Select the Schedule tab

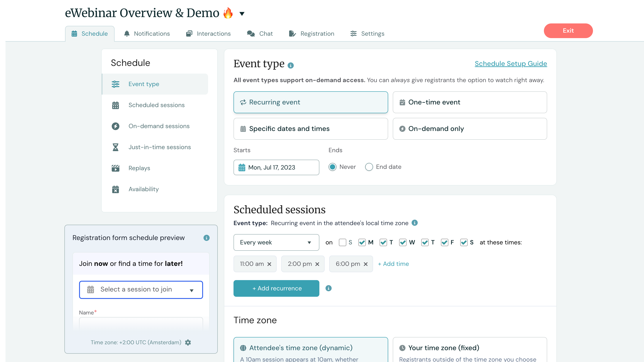[90, 34]
